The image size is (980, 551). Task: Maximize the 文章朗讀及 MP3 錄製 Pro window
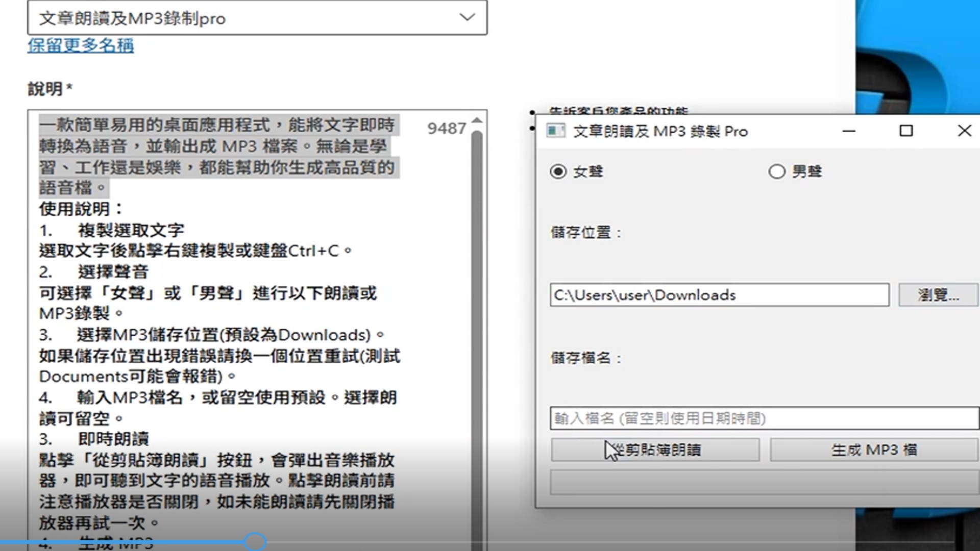click(x=906, y=131)
